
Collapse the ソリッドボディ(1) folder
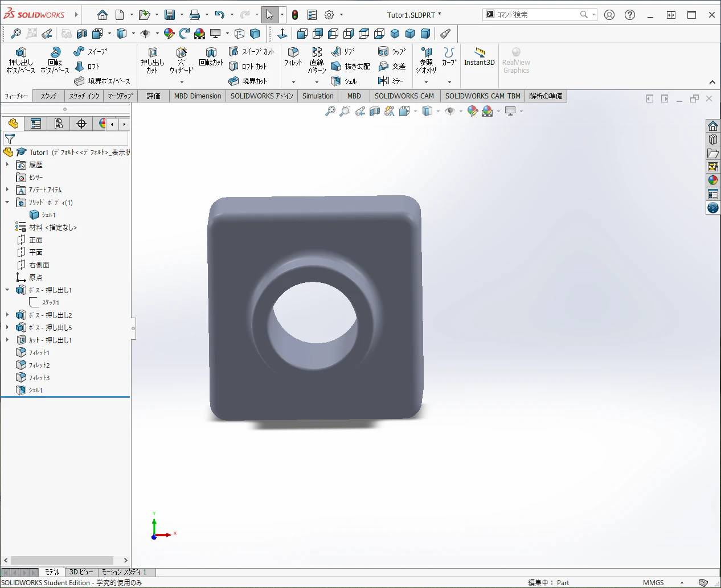(7, 202)
